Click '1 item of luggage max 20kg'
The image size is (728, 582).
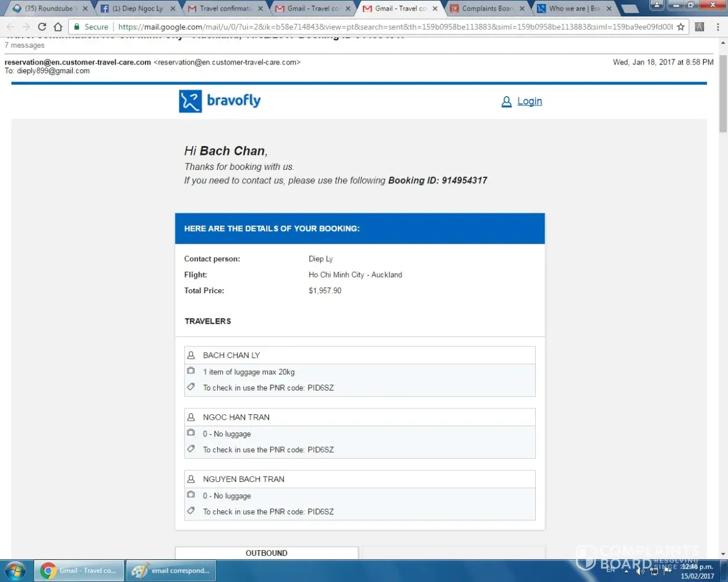pyautogui.click(x=249, y=372)
